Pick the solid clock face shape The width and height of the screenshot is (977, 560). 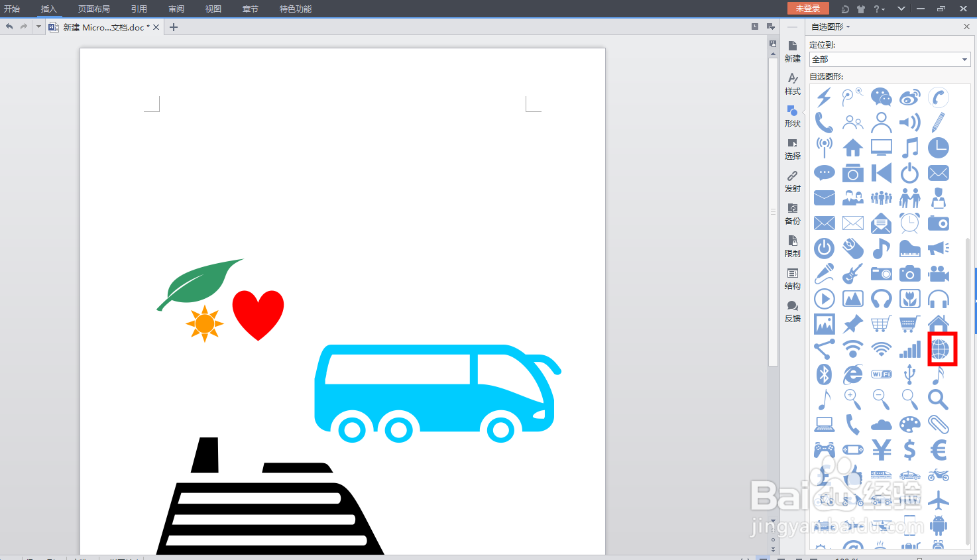point(938,148)
